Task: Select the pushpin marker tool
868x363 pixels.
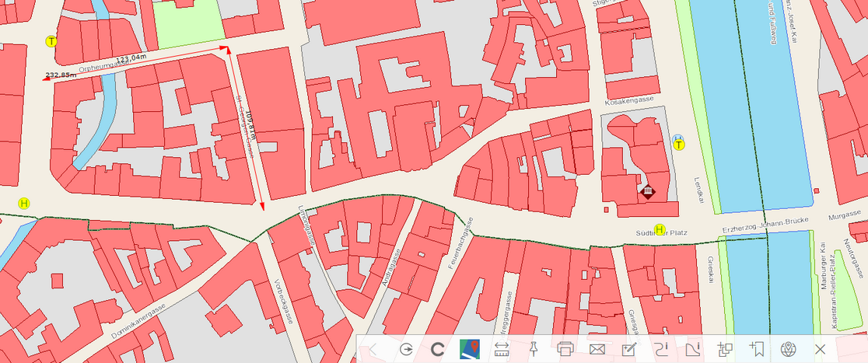Action: 534,349
